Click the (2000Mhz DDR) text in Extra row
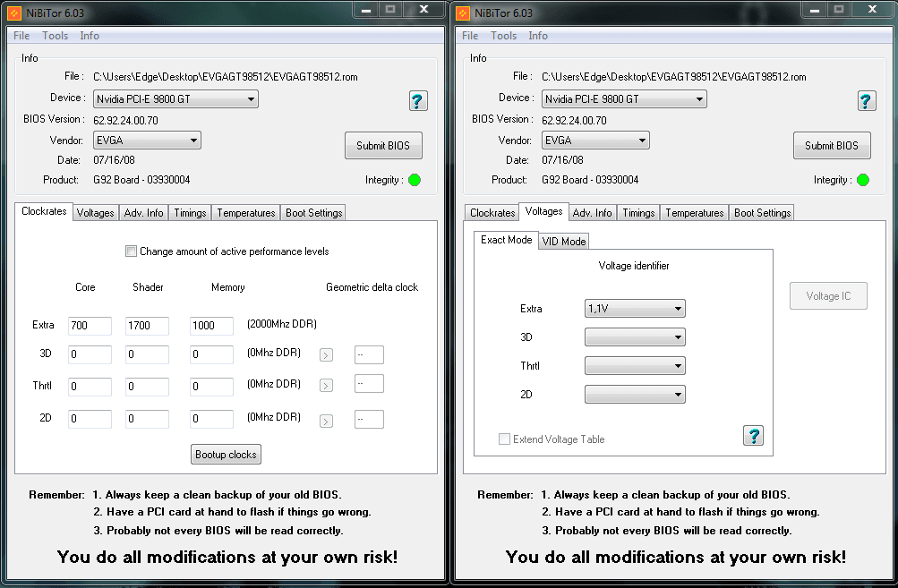 [x=282, y=324]
